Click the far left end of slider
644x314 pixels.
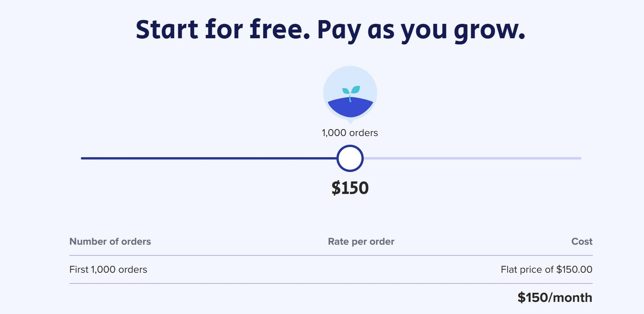pos(82,158)
